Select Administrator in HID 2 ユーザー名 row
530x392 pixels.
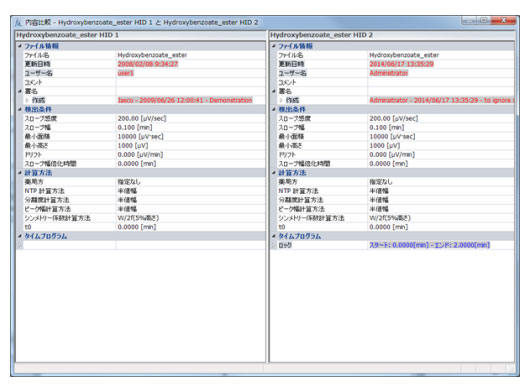pyautogui.click(x=389, y=73)
